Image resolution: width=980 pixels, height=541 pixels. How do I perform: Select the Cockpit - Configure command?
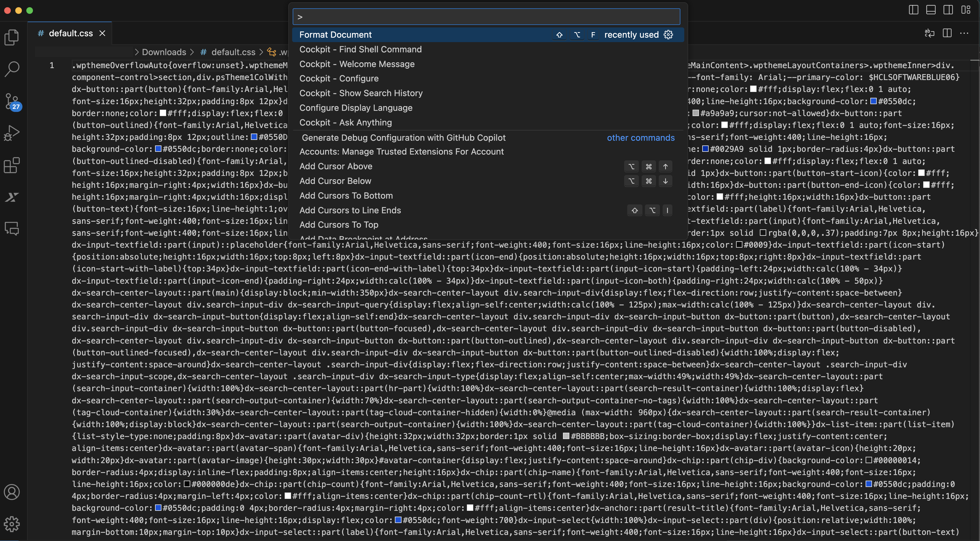(x=339, y=78)
